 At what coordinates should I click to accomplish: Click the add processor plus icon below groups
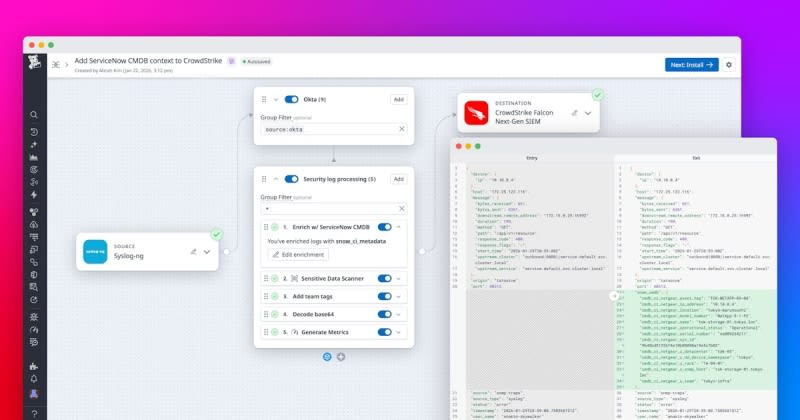(341, 357)
